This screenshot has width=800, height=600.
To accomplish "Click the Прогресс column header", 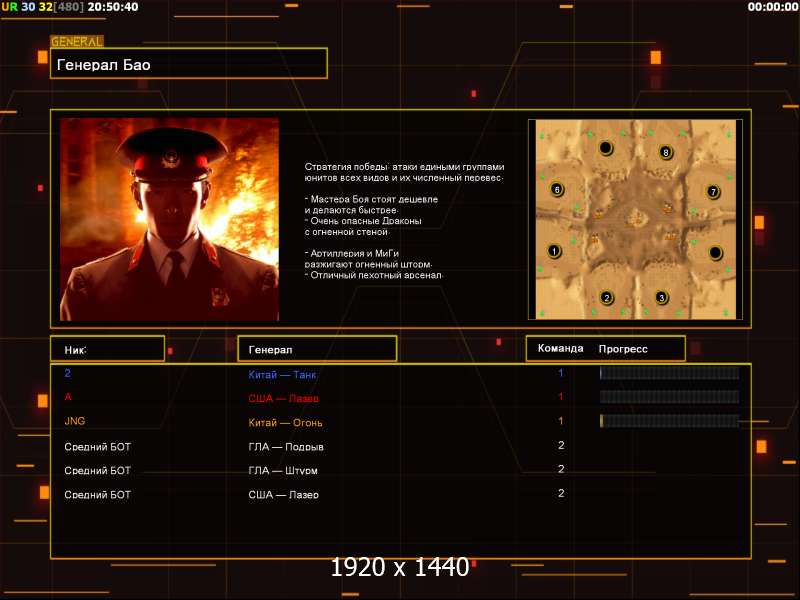I will [623, 349].
